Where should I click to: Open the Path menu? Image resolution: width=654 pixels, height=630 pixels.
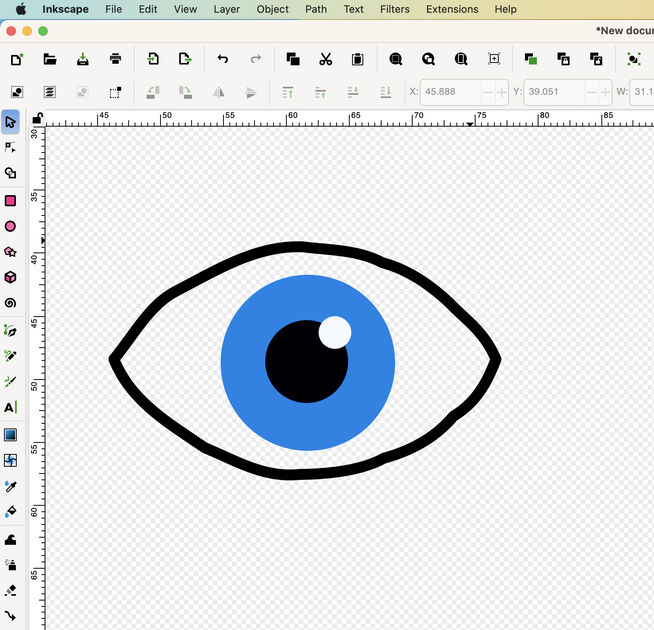click(316, 9)
